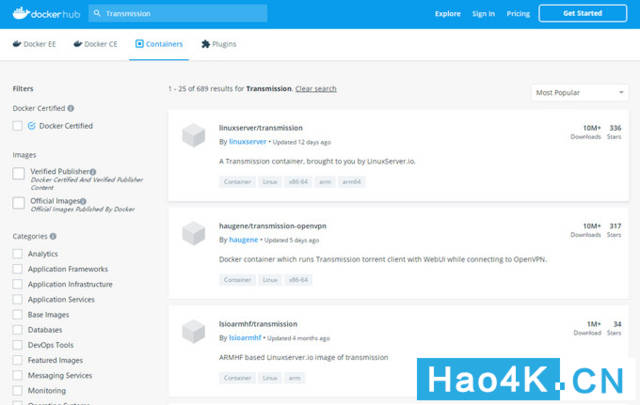The image size is (640, 405).
Task: Open the linuxserver/transmission result title
Action: click(x=261, y=128)
